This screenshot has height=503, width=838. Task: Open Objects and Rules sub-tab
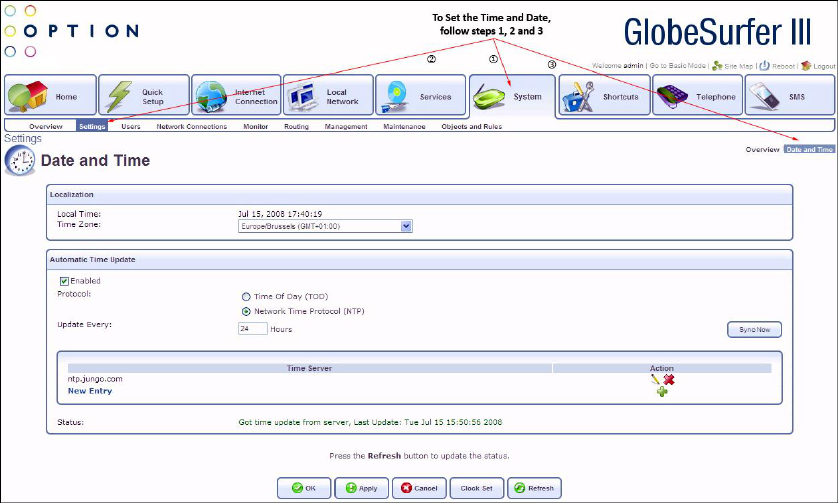point(471,127)
